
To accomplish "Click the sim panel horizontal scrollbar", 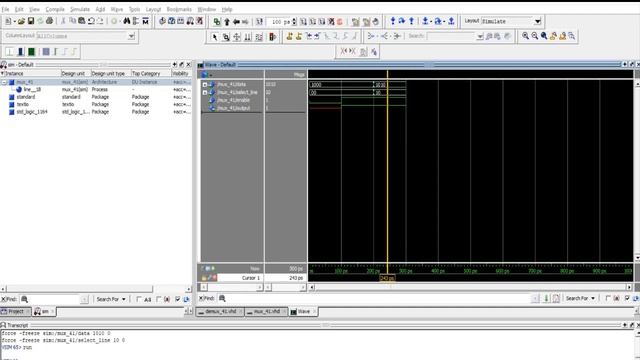I will pos(96,289).
